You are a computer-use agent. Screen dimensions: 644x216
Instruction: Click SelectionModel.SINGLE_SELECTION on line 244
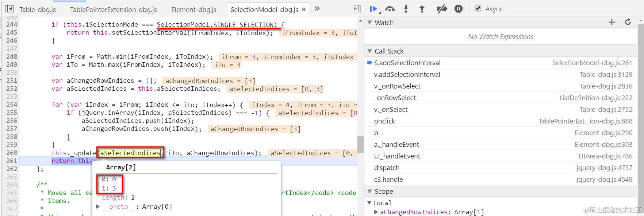(x=216, y=24)
